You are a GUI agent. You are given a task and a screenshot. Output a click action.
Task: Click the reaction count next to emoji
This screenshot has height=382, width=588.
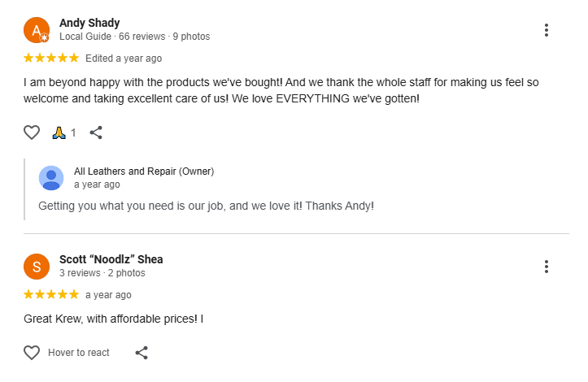(x=73, y=133)
